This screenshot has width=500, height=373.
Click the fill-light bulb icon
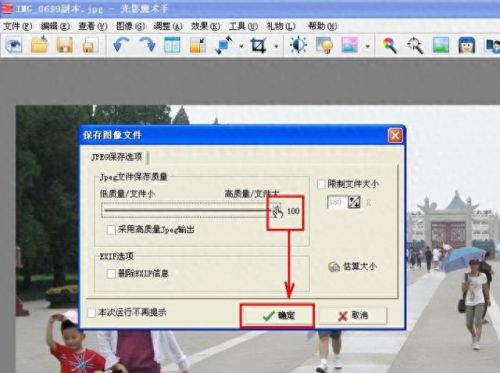[324, 45]
